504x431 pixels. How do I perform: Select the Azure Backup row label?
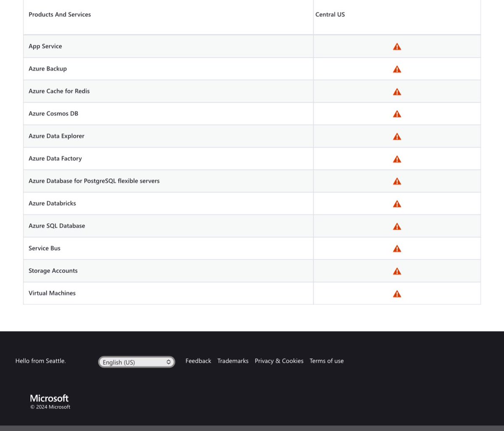pos(47,69)
